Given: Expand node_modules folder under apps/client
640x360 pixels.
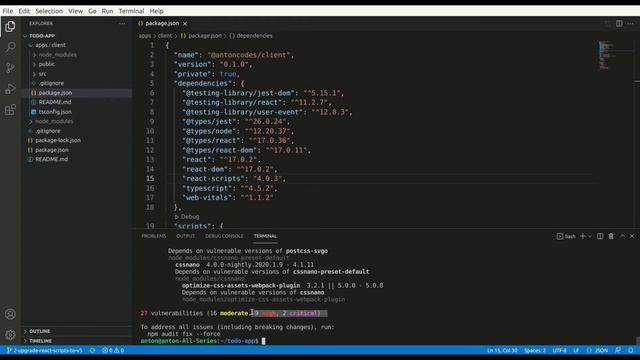Looking at the screenshot, I should click(x=58, y=55).
